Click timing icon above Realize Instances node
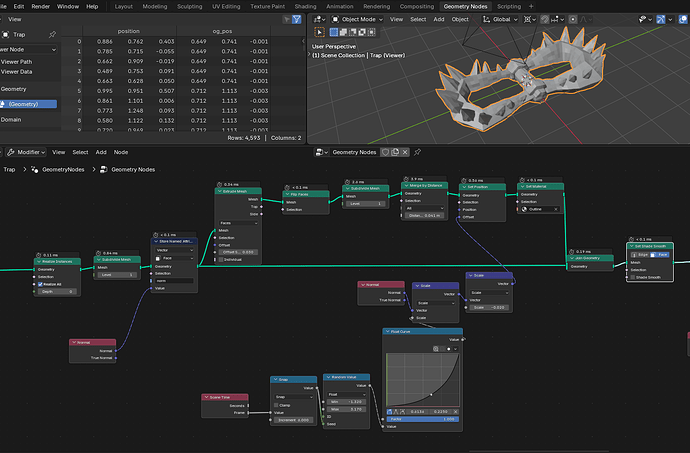 pyautogui.click(x=38, y=255)
